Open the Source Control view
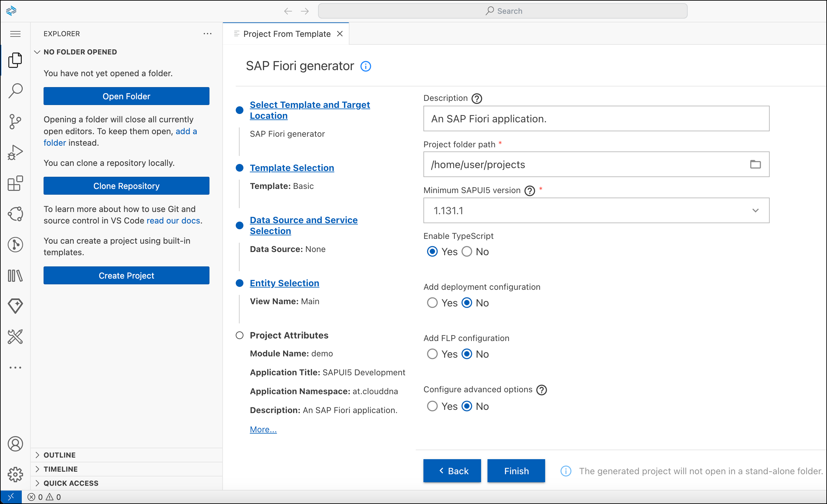The height and width of the screenshot is (504, 827). (x=15, y=121)
